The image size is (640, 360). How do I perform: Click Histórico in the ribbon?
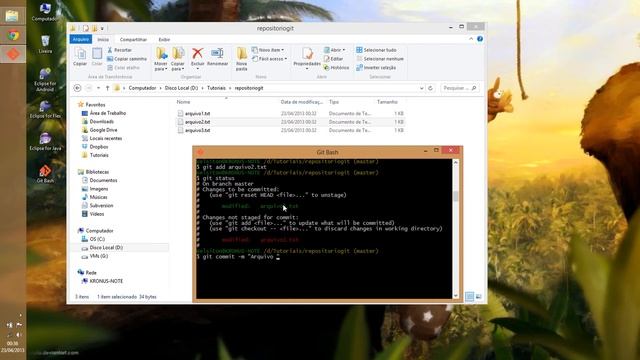coord(337,68)
